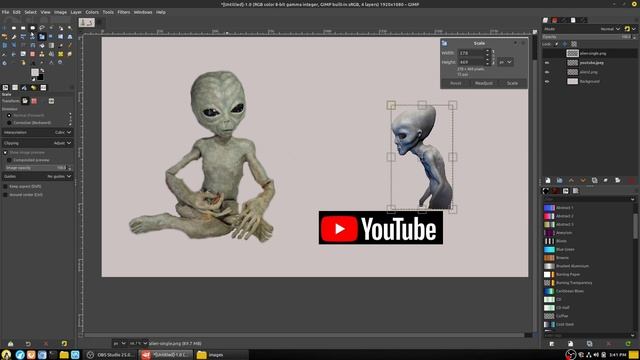Screen dimensions: 640x360
Task: Hide the youtube.jpeg layer
Action: pos(547,62)
